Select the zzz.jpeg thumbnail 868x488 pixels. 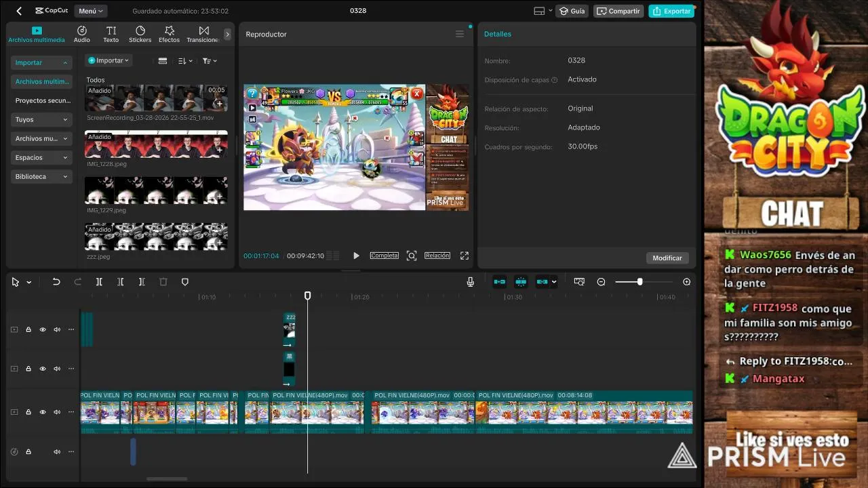point(156,237)
